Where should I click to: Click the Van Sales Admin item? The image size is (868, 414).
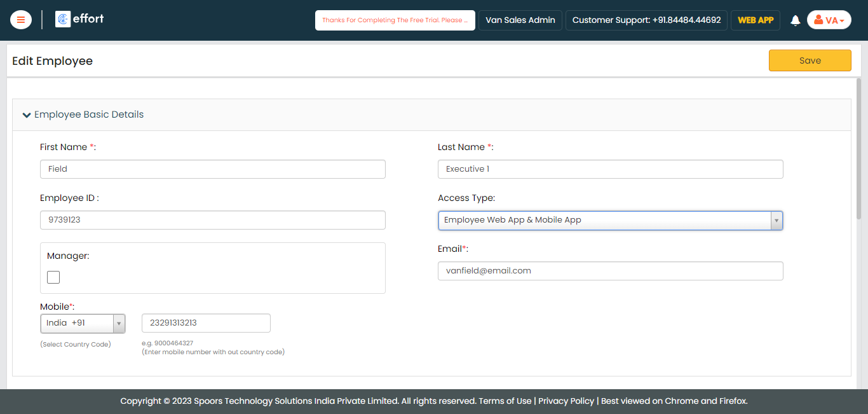tap(520, 20)
